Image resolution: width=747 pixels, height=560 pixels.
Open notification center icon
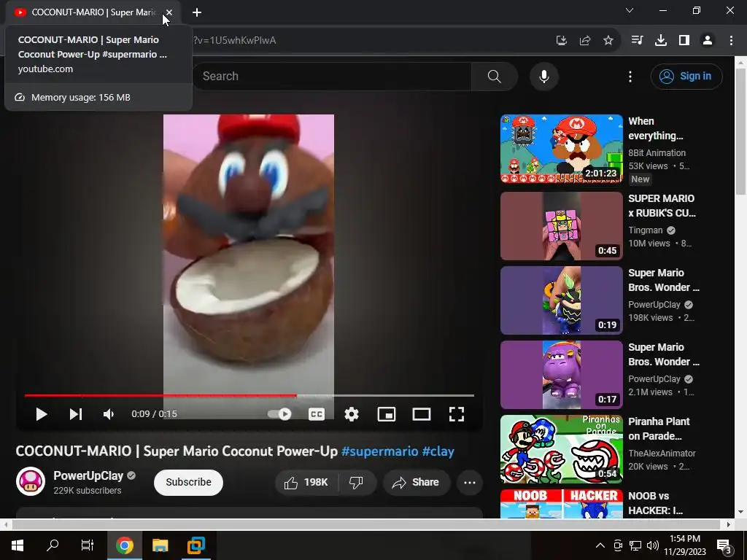pyautogui.click(x=724, y=545)
